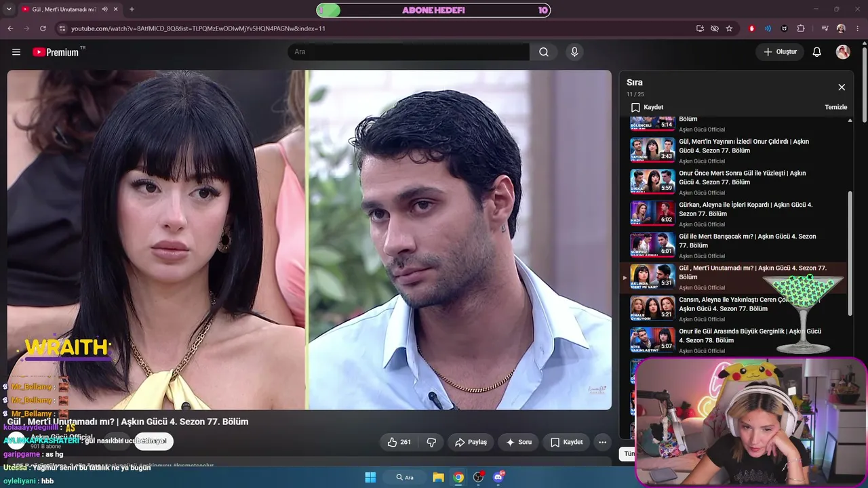The image size is (868, 488).
Task: Clear the queue with Temizle
Action: click(x=835, y=107)
